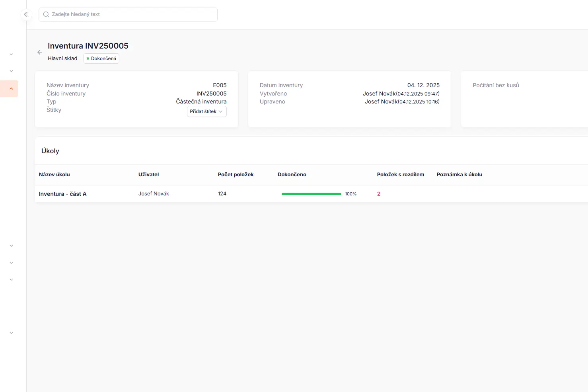Click the Dokončená status badge

(101, 58)
